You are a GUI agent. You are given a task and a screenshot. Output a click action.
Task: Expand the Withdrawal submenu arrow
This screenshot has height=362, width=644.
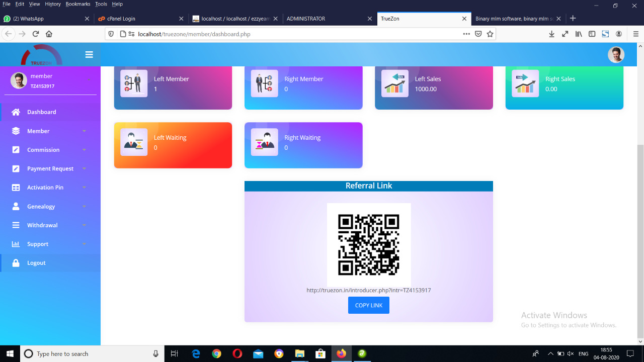tap(84, 225)
